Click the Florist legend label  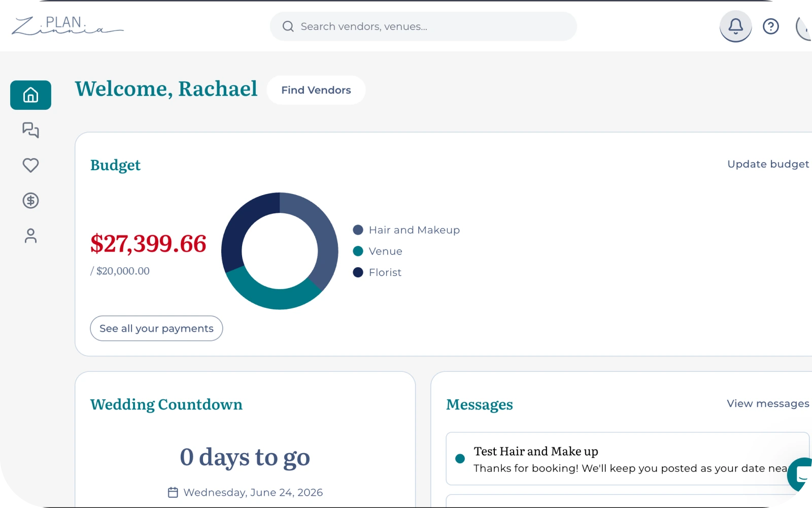pyautogui.click(x=385, y=272)
